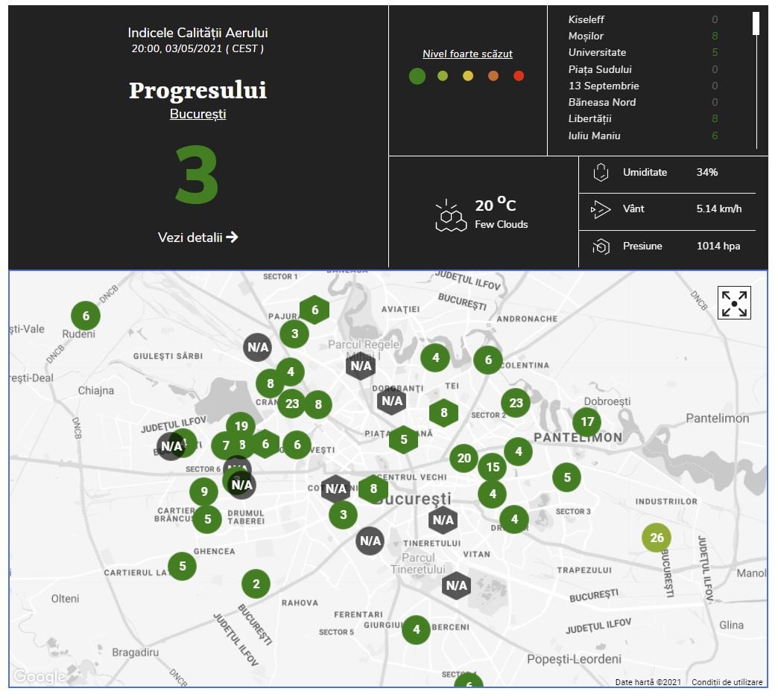Choose Iuliu Maniu from station list
778x700 pixels.
(x=594, y=136)
